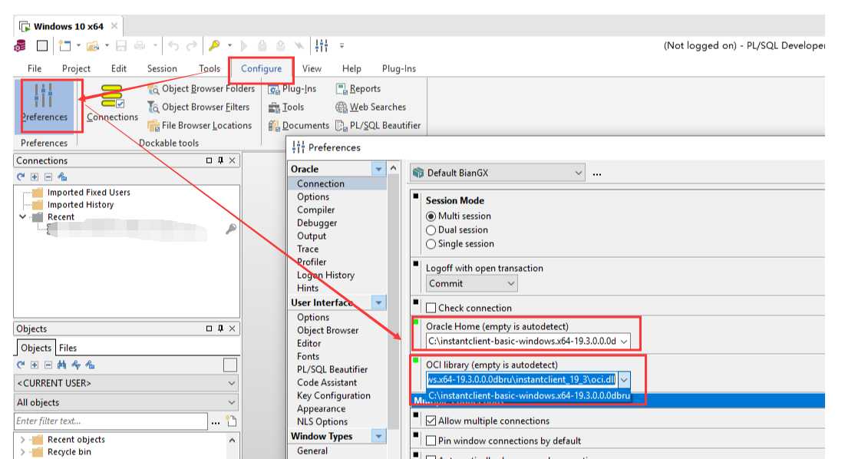Viewport: 868px width, 459px height.
Task: Switch to the Files tab in Objects panel
Action: pyautogui.click(x=68, y=348)
